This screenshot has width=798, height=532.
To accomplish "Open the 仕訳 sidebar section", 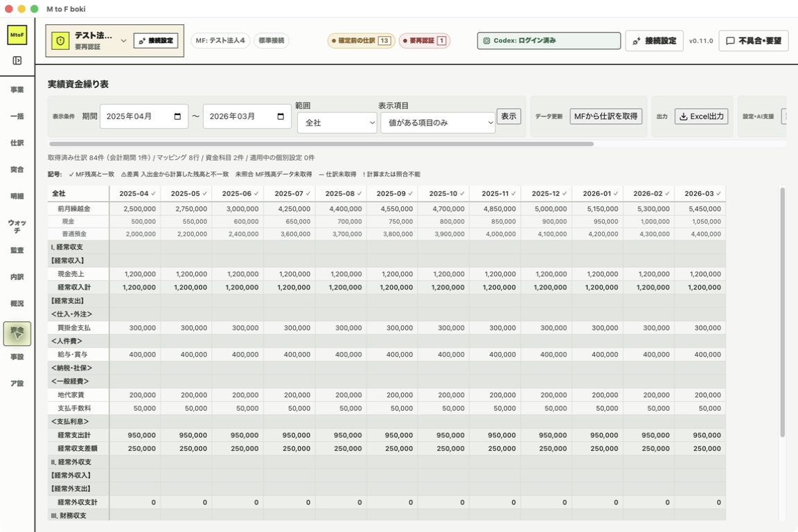I will pyautogui.click(x=17, y=143).
